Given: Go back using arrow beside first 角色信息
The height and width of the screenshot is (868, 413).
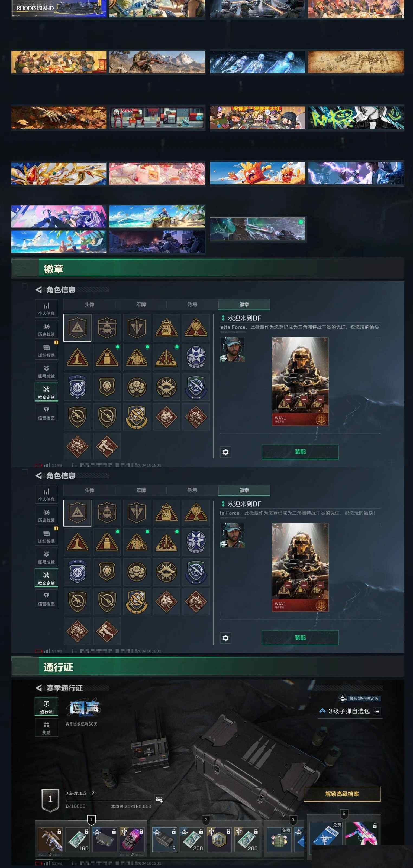Looking at the screenshot, I should click(39, 290).
